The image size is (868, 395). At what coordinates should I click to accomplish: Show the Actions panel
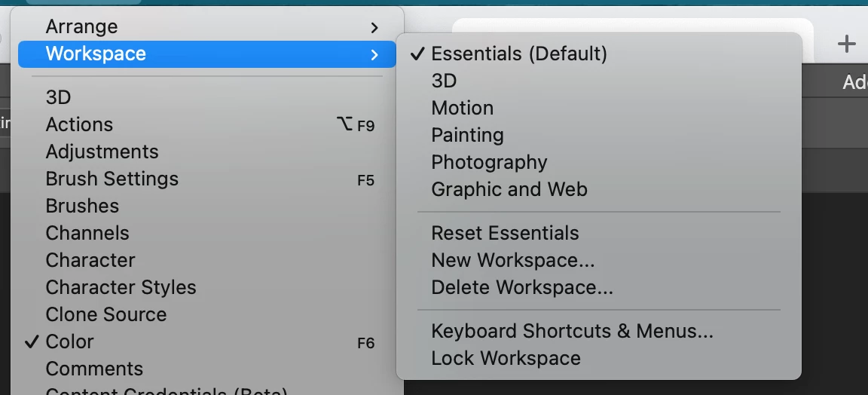pos(79,125)
